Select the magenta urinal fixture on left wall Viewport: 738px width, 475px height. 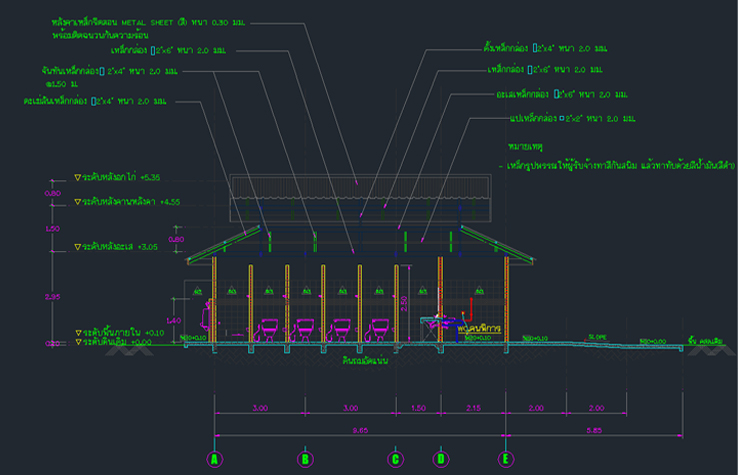(x=206, y=315)
